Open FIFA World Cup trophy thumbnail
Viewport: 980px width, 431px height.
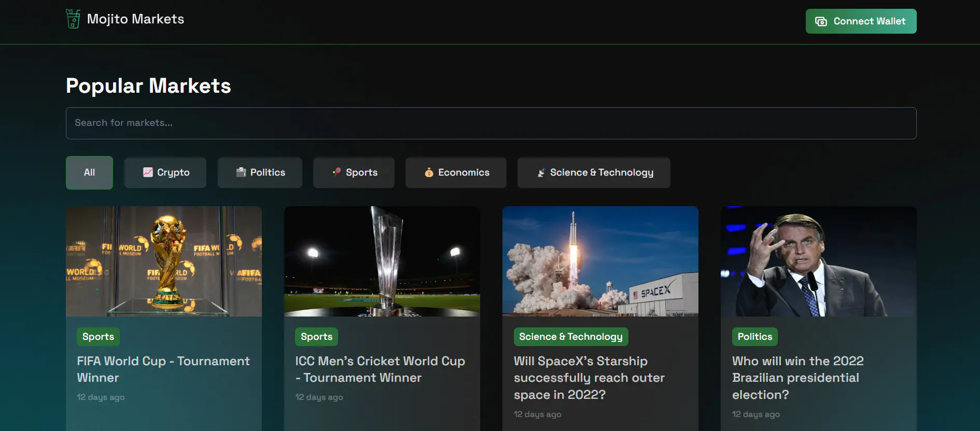[x=164, y=262]
